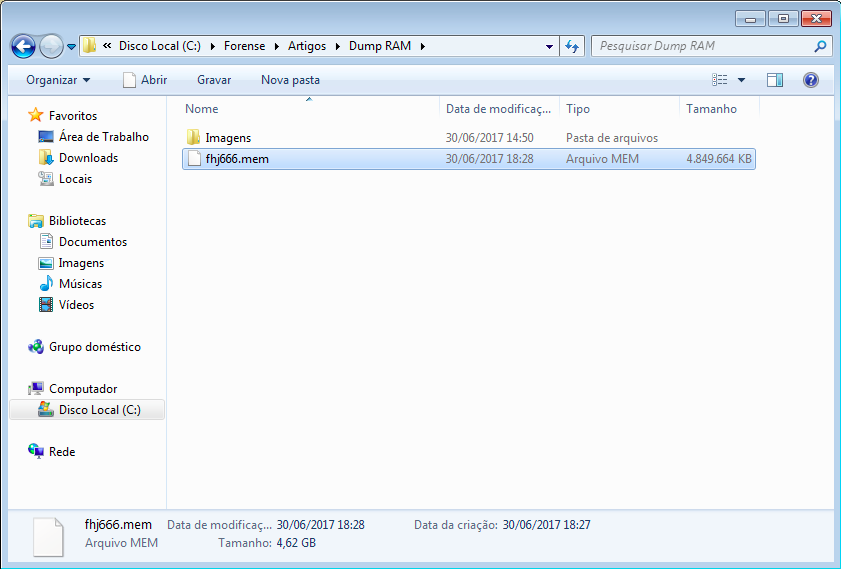
Task: Click Data da criação value 30/06/2017 18:27
Action: (x=547, y=524)
